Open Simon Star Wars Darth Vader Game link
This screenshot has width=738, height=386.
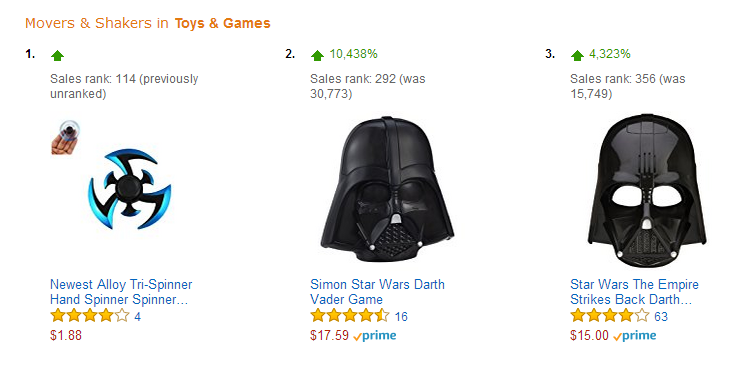(377, 292)
